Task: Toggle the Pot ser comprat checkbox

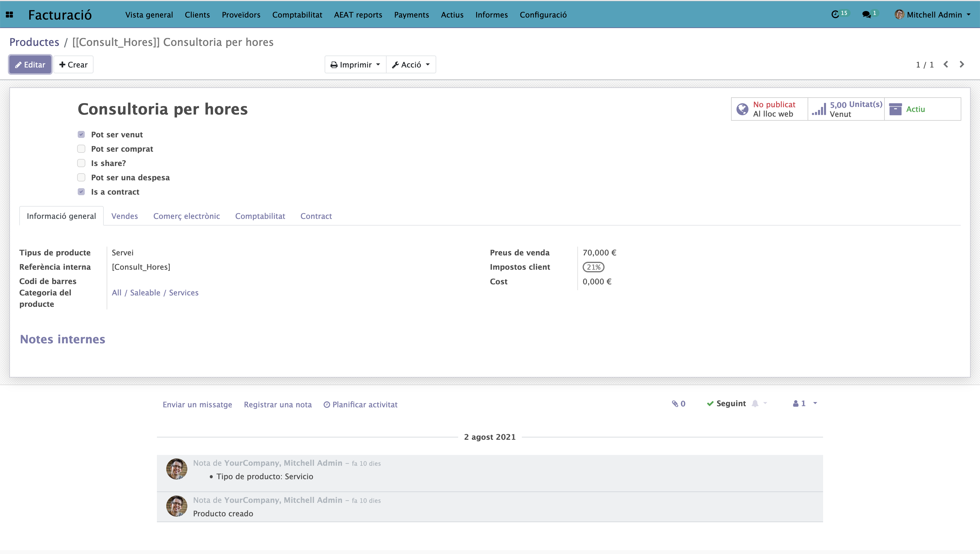Action: (81, 149)
